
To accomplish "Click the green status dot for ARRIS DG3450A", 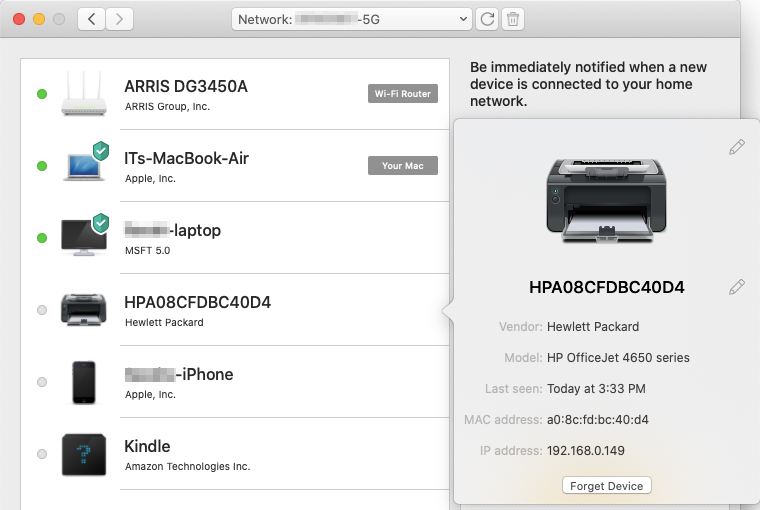I will (x=42, y=94).
